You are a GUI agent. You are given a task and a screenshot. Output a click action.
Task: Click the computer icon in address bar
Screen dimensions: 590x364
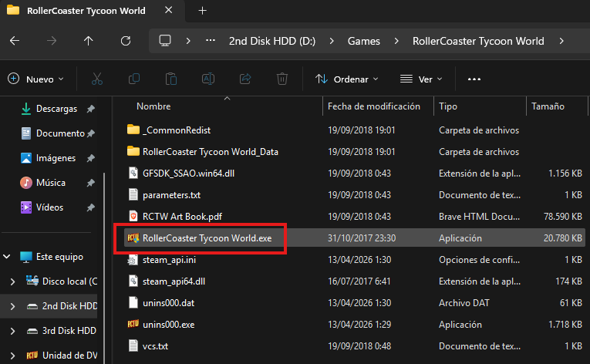point(165,41)
